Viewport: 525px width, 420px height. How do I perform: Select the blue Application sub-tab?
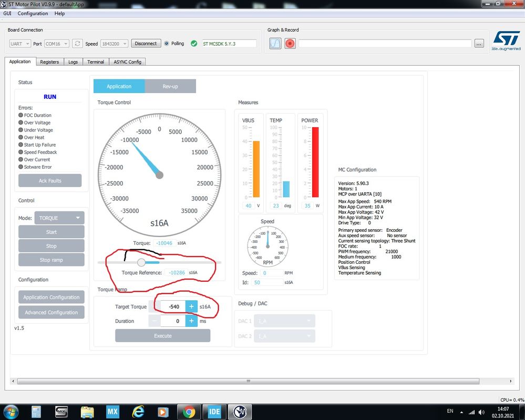pyautogui.click(x=119, y=86)
